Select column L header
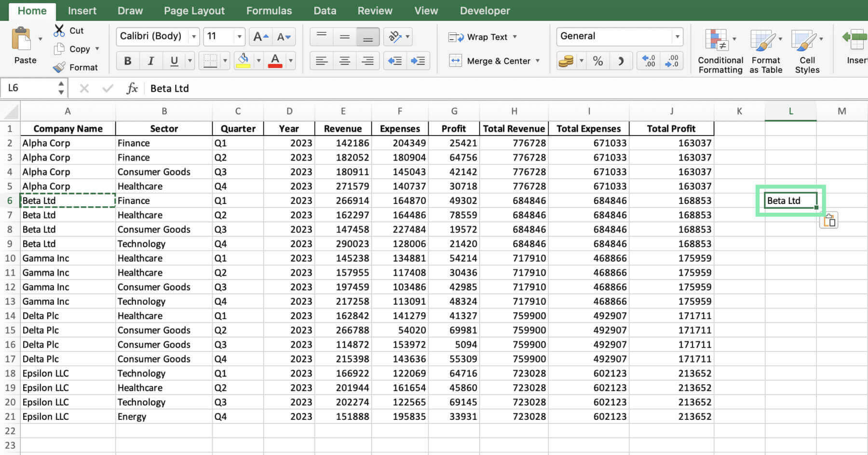 point(790,111)
